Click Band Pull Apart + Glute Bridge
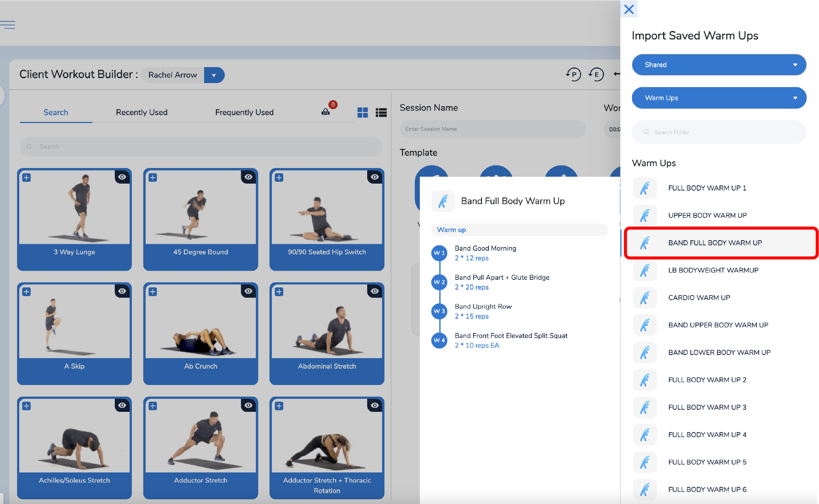 click(502, 277)
